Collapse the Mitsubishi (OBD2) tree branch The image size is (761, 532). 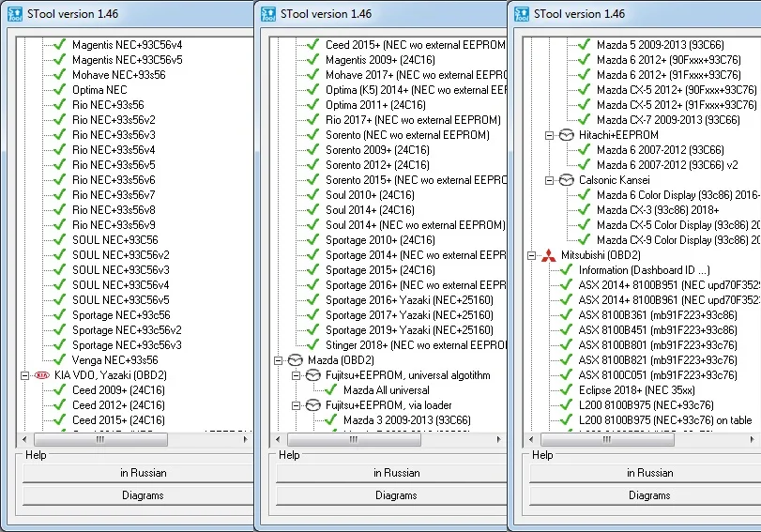point(531,255)
